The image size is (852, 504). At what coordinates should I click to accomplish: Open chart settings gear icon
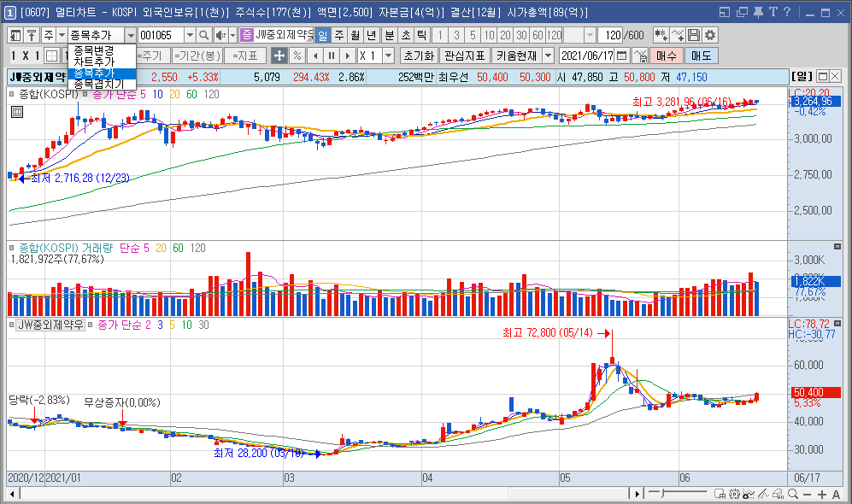[x=709, y=35]
